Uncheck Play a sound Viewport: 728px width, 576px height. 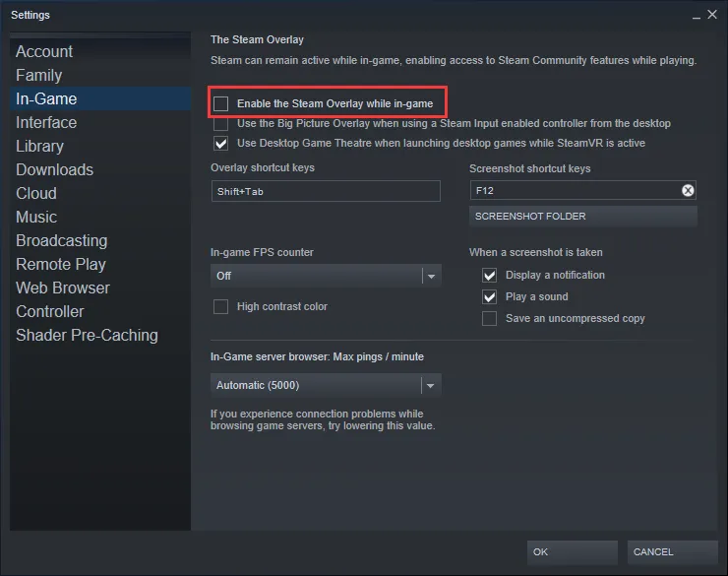tap(489, 296)
